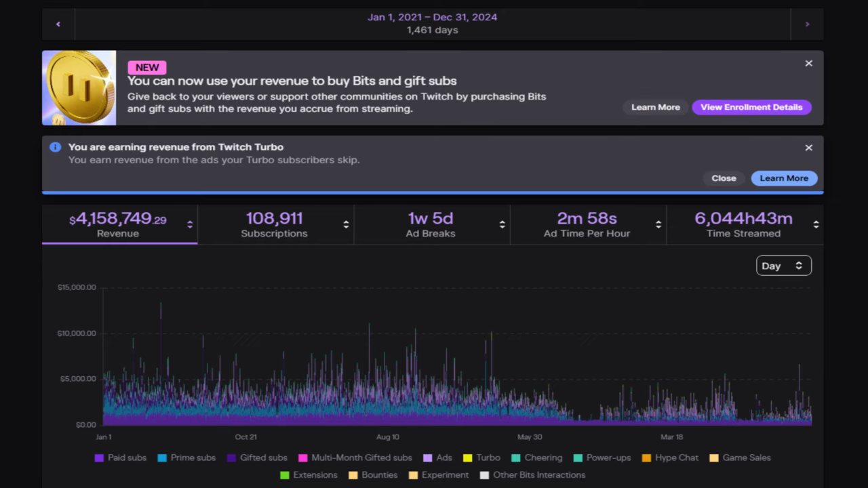Expand the Revenue metric selector arrows

190,225
